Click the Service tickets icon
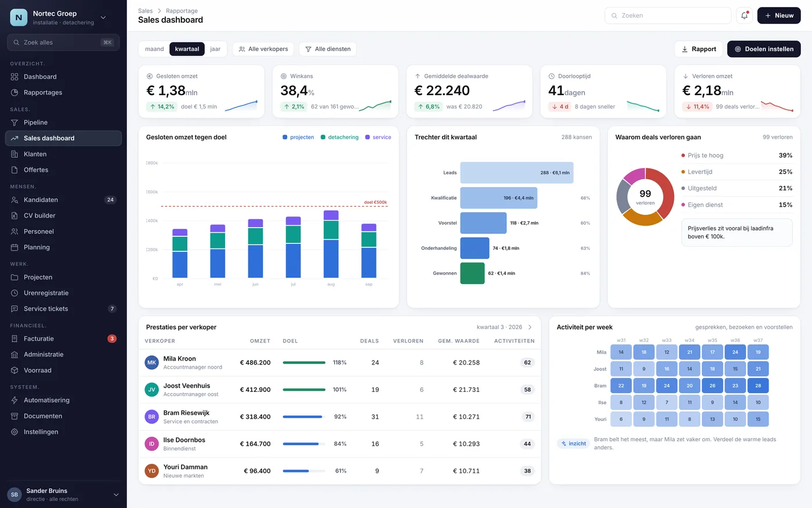 [x=14, y=309]
